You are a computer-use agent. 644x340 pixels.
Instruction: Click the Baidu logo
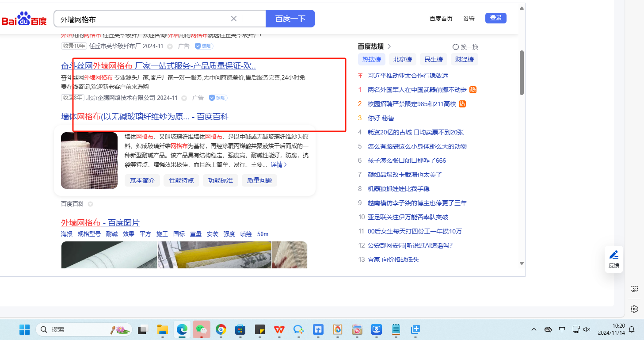(x=24, y=19)
